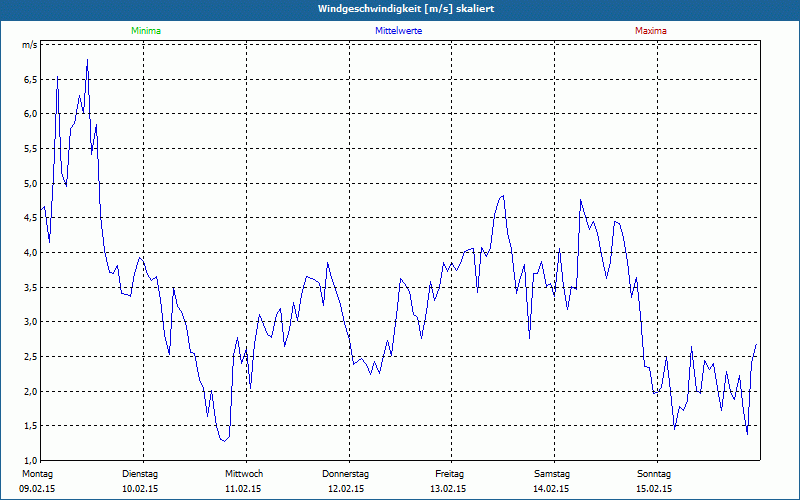Screen dimensions: 800x500
Task: Click the Samstag day label
Action: 552,474
